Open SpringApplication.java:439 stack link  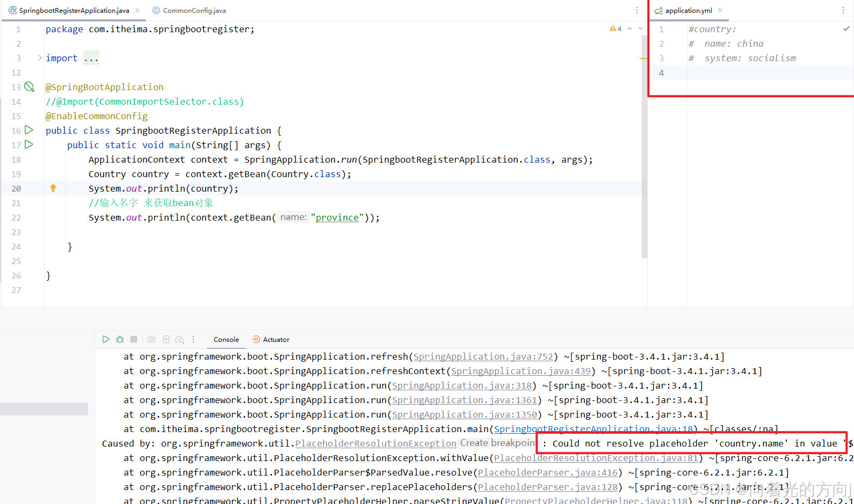coord(521,371)
